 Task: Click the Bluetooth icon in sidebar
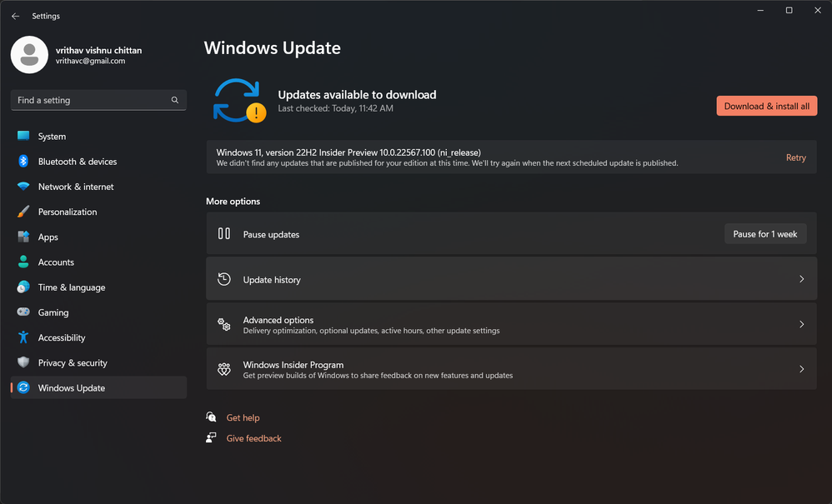point(23,161)
